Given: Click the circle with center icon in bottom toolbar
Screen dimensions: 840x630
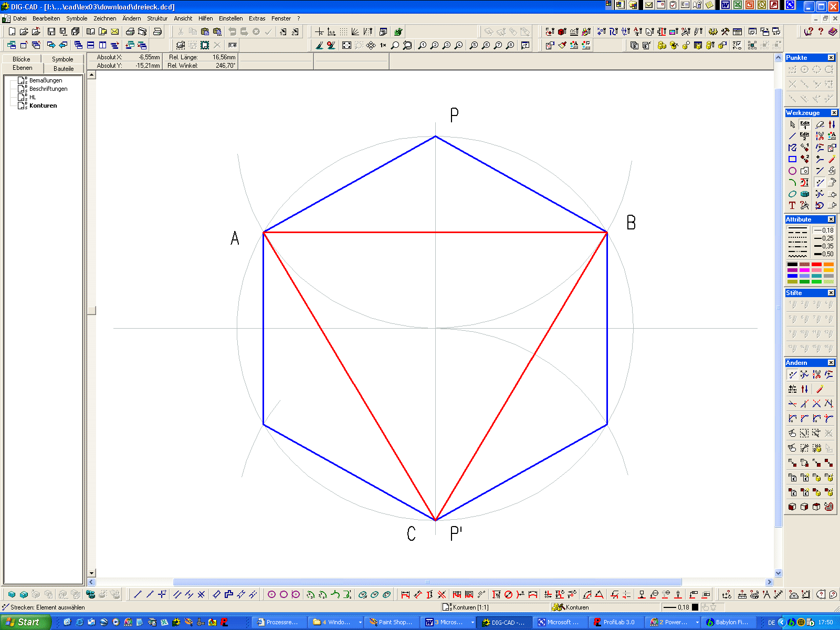Looking at the screenshot, I should [x=271, y=594].
